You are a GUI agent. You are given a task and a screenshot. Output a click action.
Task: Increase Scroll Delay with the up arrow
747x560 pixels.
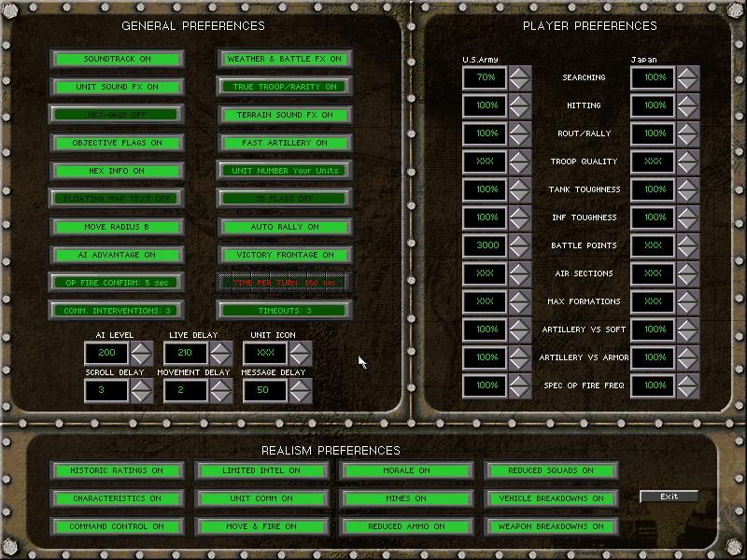pyautogui.click(x=141, y=385)
